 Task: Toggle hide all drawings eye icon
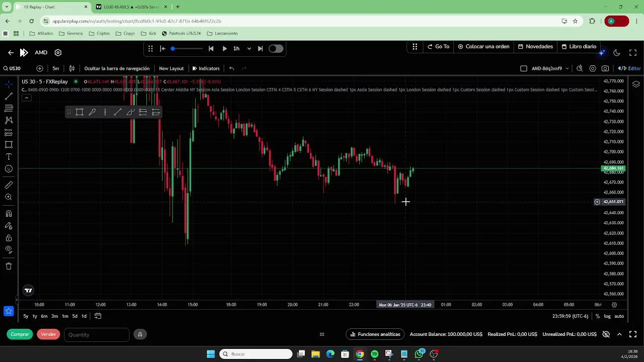click(x=9, y=250)
